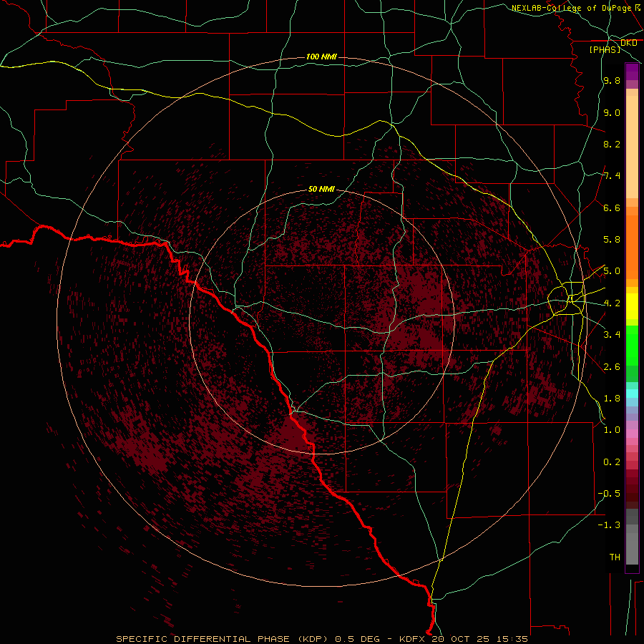Pick the bright yellow segment of the color bar
This screenshot has height=644, width=644.
coord(632,306)
